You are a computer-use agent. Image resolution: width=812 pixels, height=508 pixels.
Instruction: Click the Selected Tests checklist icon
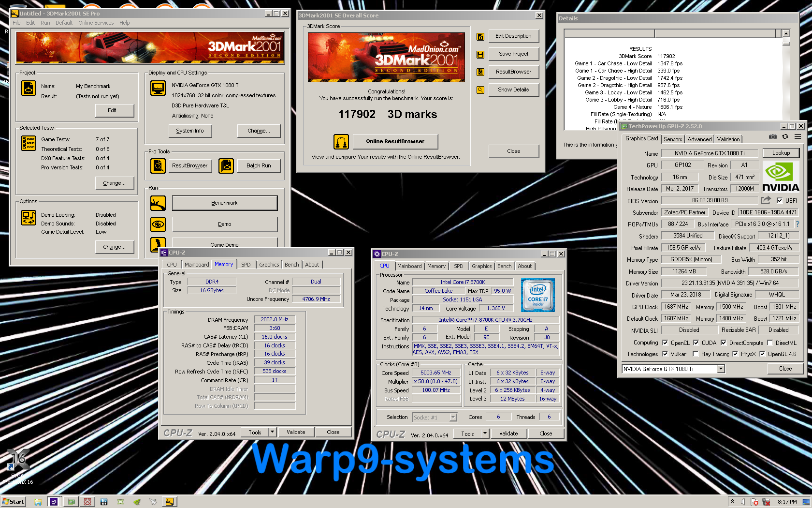(29, 143)
